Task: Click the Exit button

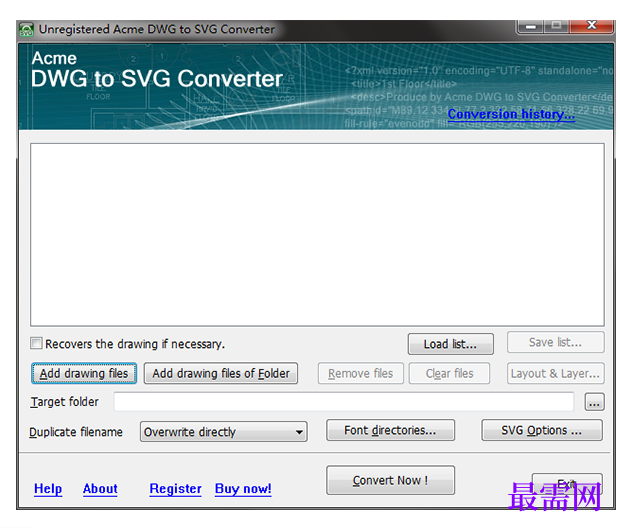Action: [x=567, y=484]
